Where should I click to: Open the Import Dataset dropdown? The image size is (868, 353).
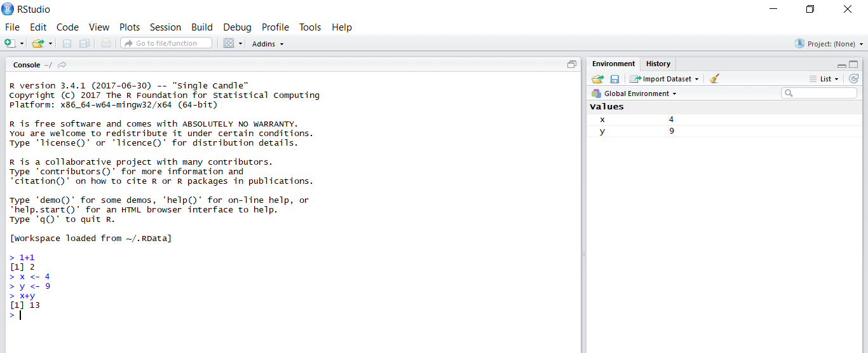664,79
